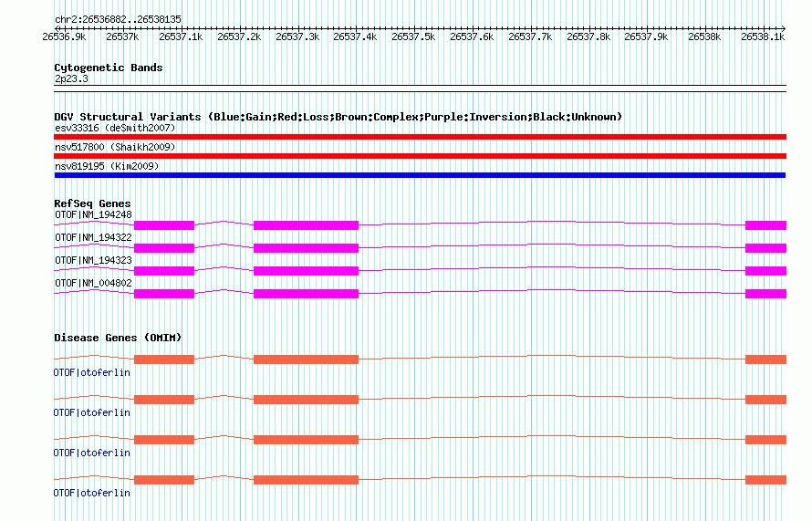Click the red loss bar for esv33316
Viewport: 812px width, 521px height.
click(420, 137)
